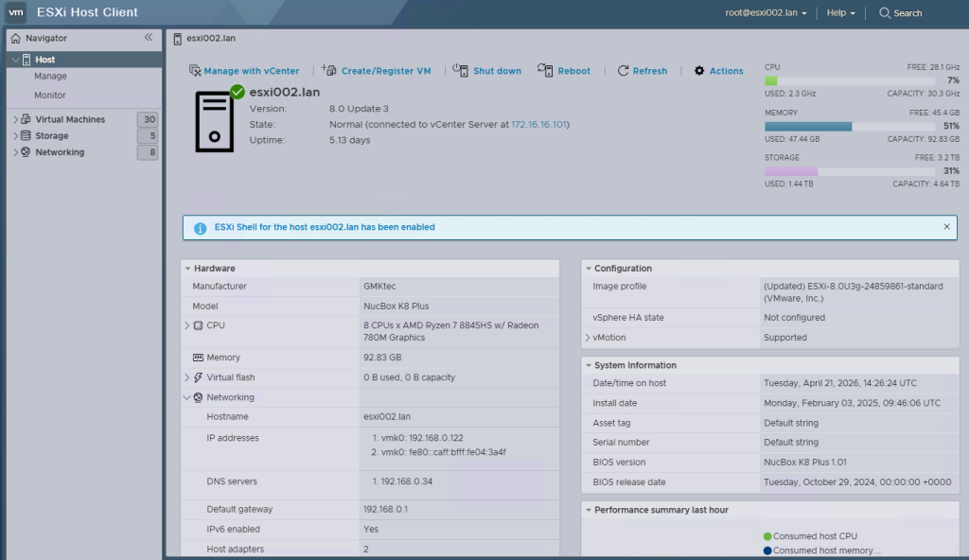Click the Storage usage bar
The height and width of the screenshot is (560, 969).
point(850,171)
